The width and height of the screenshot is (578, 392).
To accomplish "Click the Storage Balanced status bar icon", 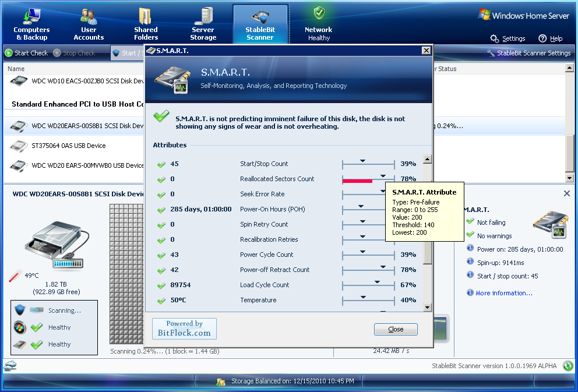I will pyautogui.click(x=221, y=382).
